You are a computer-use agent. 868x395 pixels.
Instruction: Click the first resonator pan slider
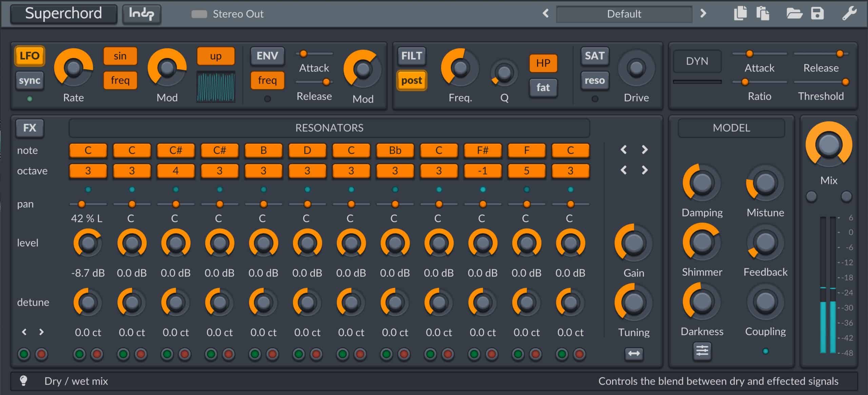81,204
